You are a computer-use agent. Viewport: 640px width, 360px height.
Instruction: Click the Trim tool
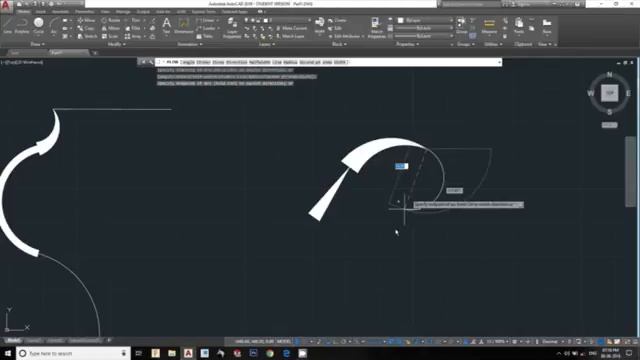coord(133,20)
